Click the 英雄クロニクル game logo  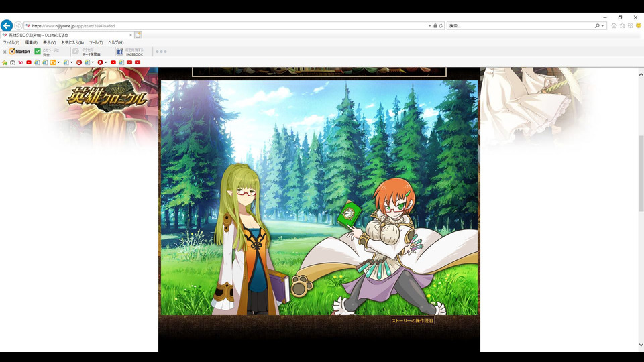point(107,97)
